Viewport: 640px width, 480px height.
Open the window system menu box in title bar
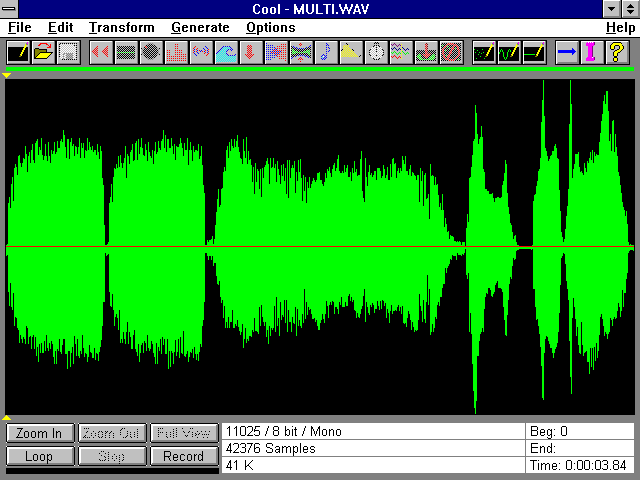tap(9, 9)
